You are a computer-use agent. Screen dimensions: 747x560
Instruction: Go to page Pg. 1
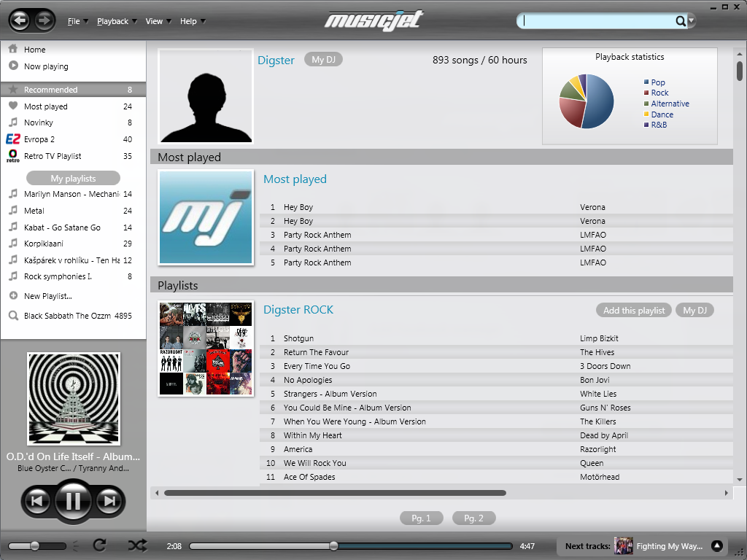pyautogui.click(x=421, y=518)
